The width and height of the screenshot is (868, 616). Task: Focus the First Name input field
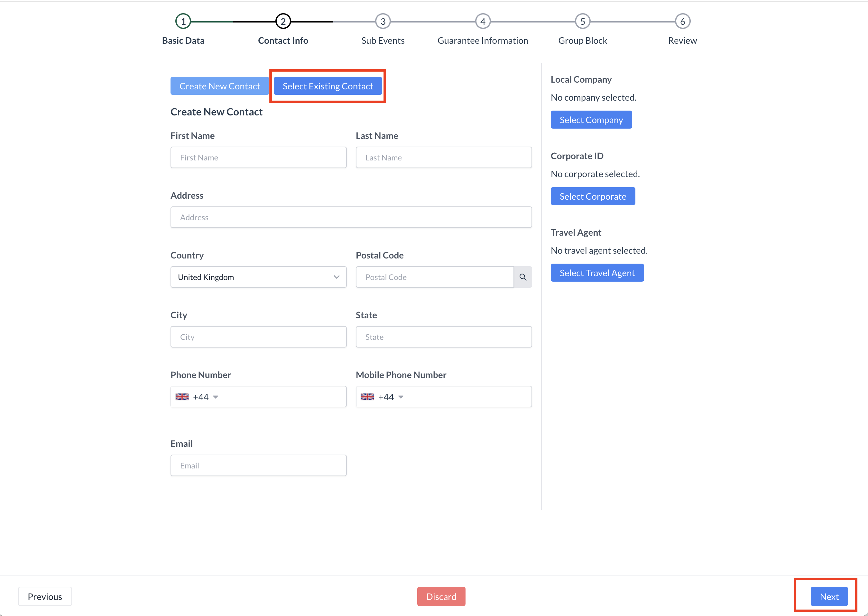(258, 158)
